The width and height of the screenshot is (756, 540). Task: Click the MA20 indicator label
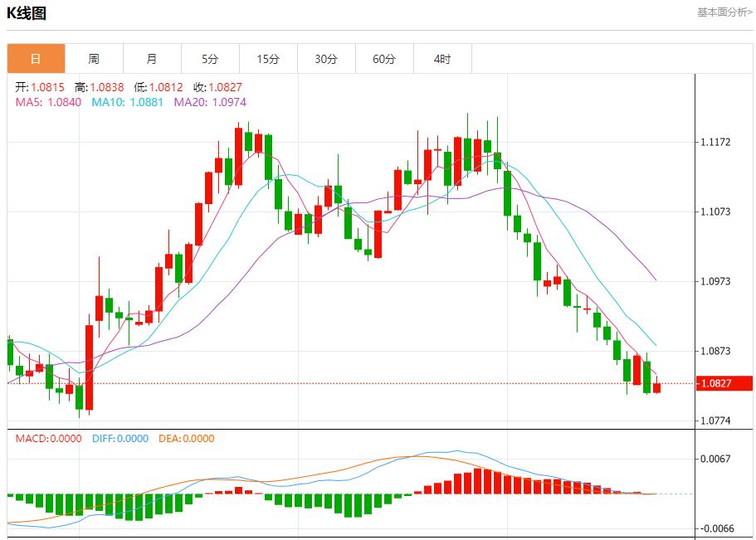(x=210, y=102)
